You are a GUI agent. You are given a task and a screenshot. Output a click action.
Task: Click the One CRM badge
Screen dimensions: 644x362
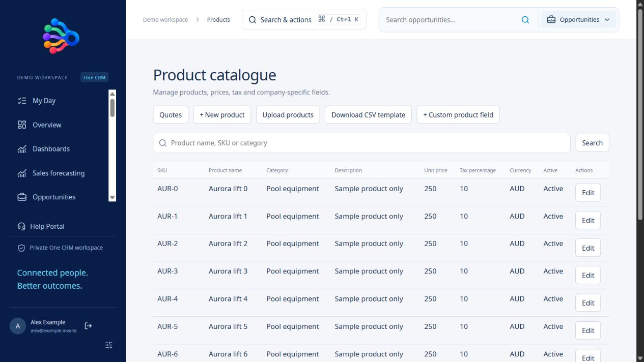tap(95, 77)
